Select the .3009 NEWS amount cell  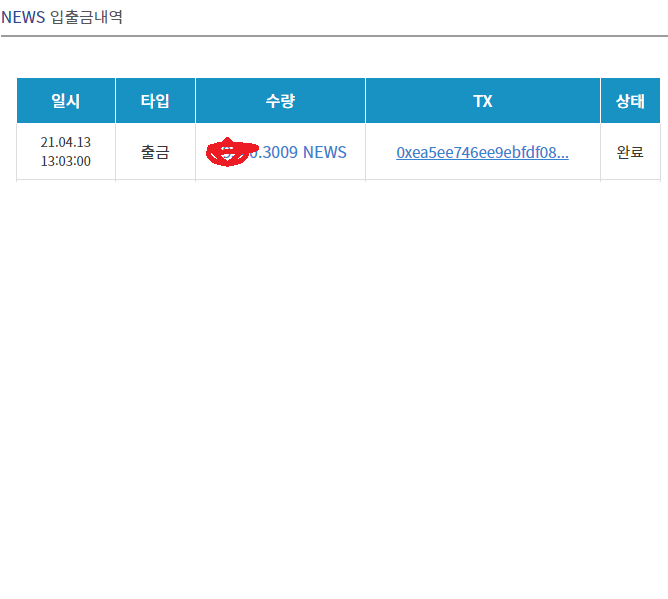280,152
